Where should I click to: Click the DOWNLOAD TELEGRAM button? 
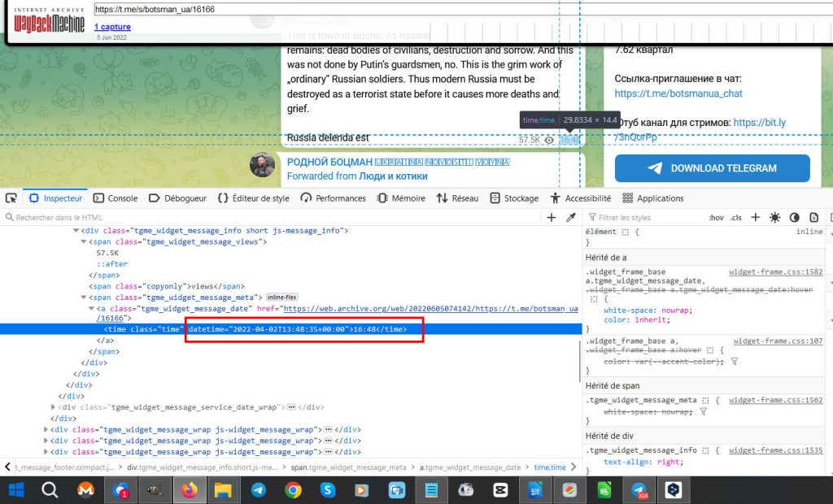(x=713, y=168)
